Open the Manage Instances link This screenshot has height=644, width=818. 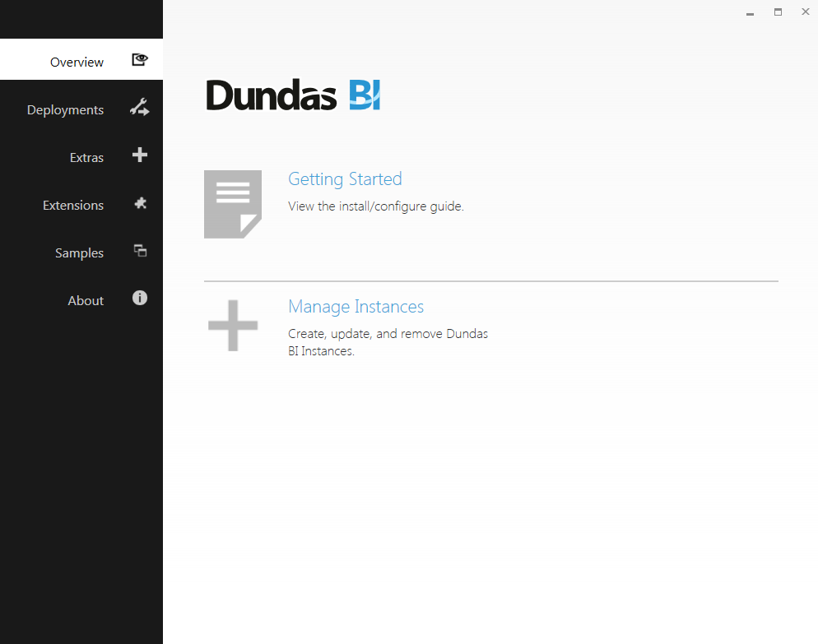[x=356, y=307]
